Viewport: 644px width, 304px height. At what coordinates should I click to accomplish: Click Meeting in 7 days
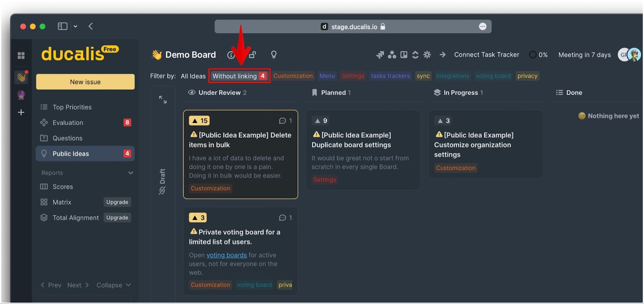pyautogui.click(x=584, y=55)
